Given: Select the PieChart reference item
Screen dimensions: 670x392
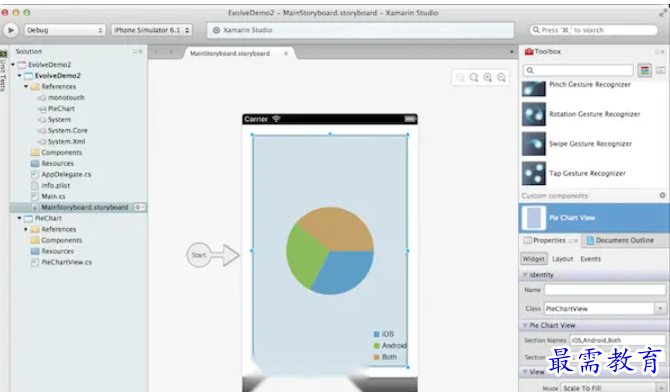Looking at the screenshot, I should tap(61, 109).
